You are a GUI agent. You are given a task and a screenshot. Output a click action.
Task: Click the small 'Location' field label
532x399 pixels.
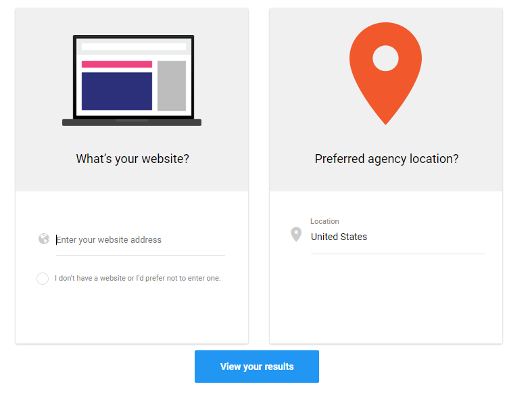(324, 221)
